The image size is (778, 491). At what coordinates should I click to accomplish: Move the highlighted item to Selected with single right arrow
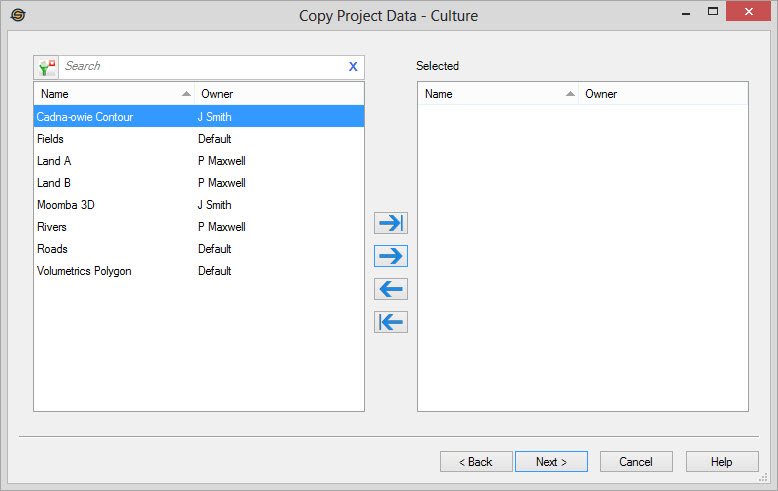pyautogui.click(x=391, y=256)
